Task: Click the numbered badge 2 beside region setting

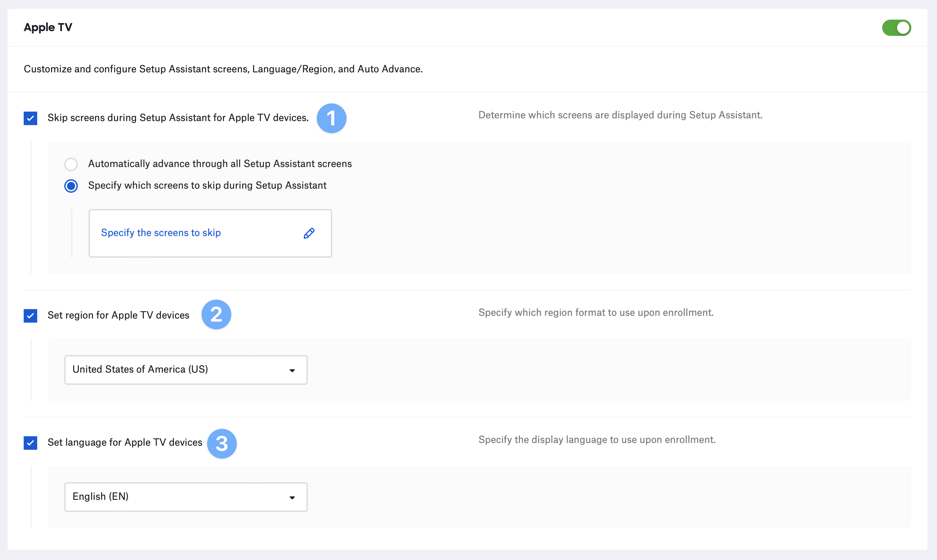Action: [216, 314]
